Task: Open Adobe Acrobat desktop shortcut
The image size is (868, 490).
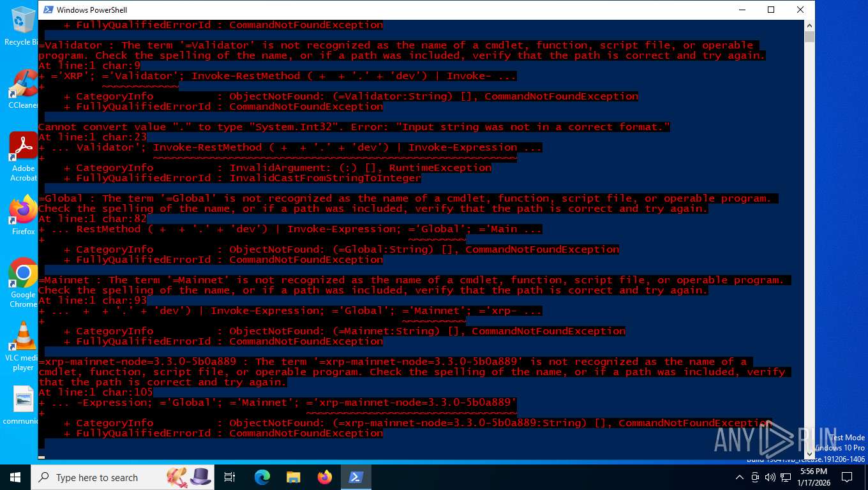Action: (x=23, y=157)
